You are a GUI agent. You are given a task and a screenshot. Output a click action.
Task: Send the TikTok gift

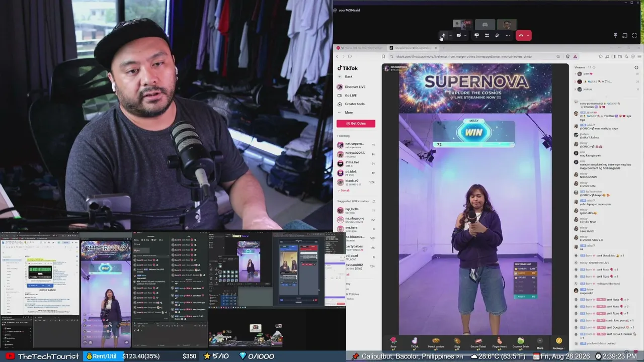[415, 343]
